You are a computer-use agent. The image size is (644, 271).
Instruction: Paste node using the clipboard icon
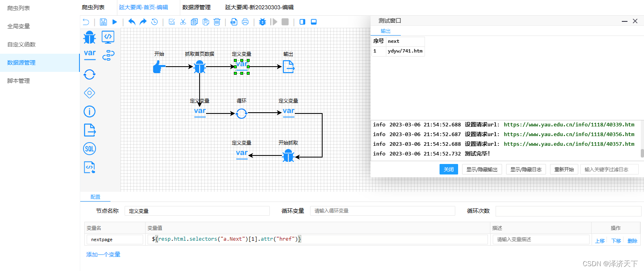point(206,22)
